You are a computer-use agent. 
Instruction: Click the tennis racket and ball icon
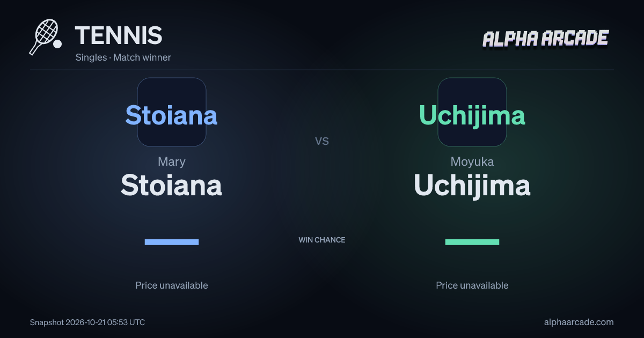(45, 37)
